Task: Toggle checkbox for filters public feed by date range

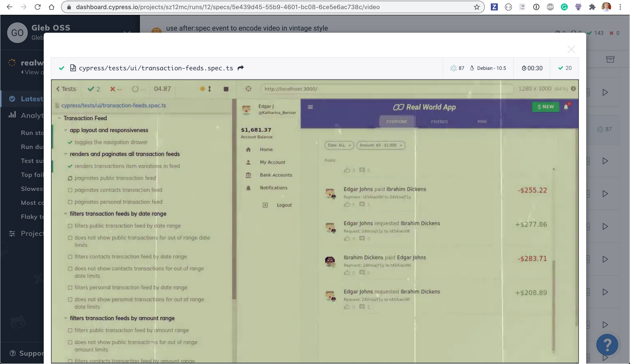Action: point(70,226)
